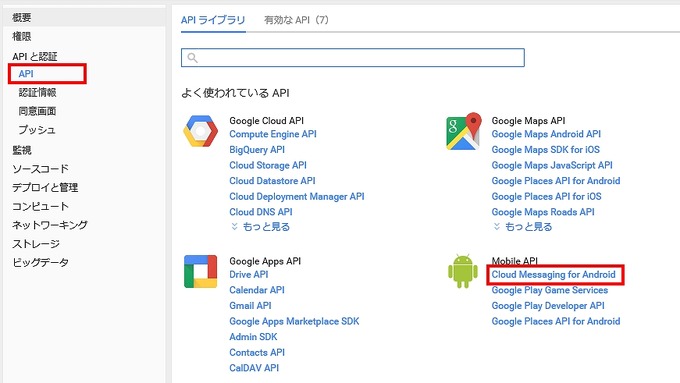
Task: Switch to the API ライブラリ tab
Action: tap(213, 20)
